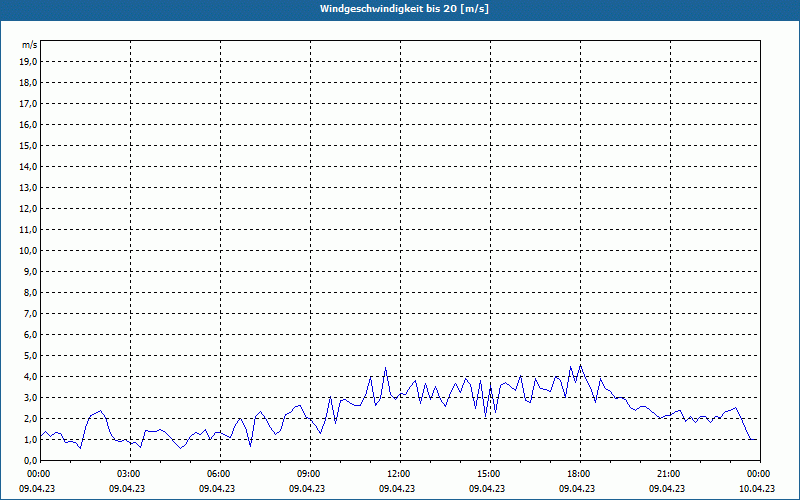Click the wind speed peak just before 12:00
This screenshot has width=800, height=500.
point(385,368)
